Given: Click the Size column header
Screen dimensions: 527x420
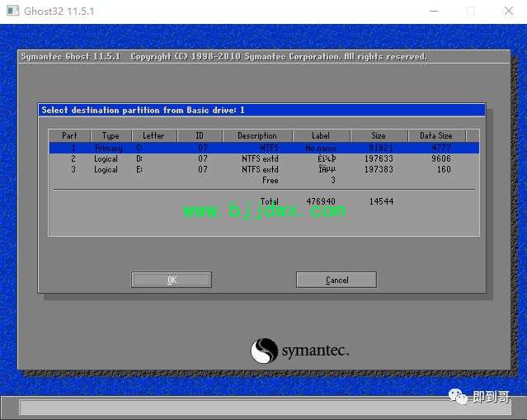Looking at the screenshot, I should [379, 135].
